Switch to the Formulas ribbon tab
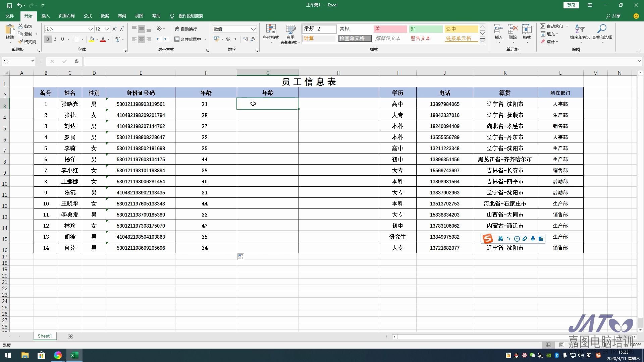The height and width of the screenshot is (362, 644). click(88, 16)
